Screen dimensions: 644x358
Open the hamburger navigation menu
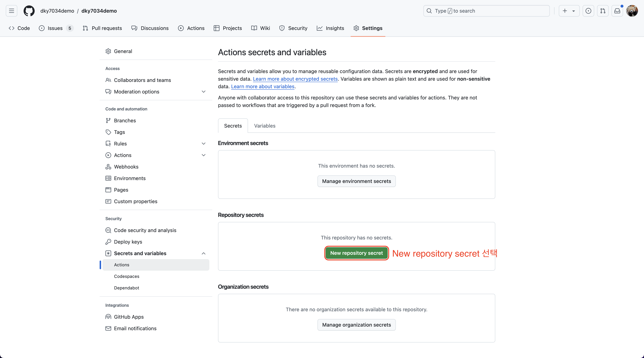12,11
